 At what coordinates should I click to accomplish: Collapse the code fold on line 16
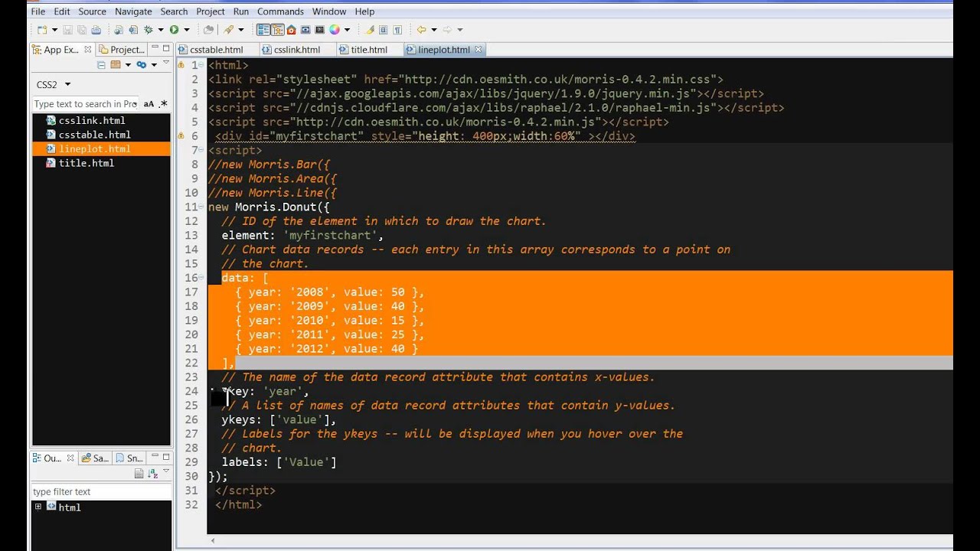pyautogui.click(x=202, y=278)
